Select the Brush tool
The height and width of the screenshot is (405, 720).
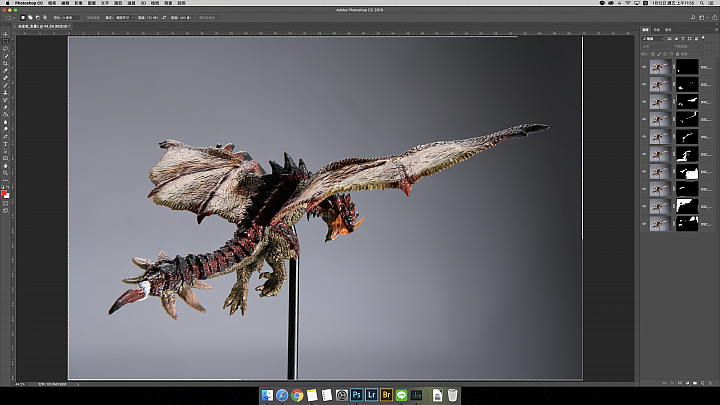pyautogui.click(x=6, y=85)
